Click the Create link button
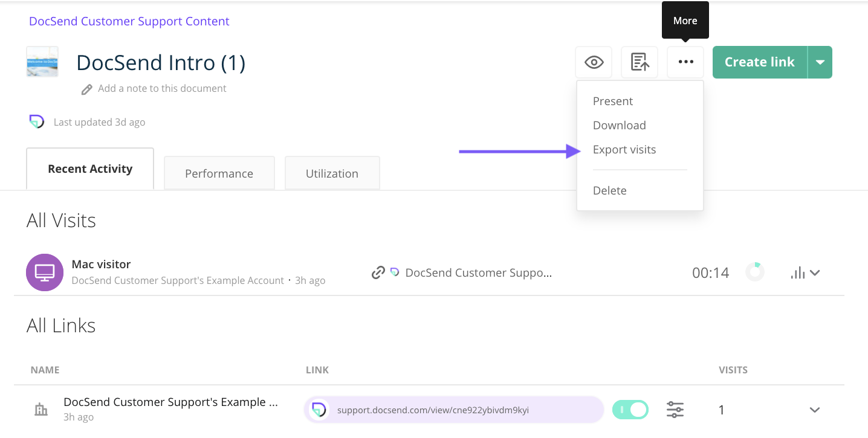The width and height of the screenshot is (868, 438). pyautogui.click(x=760, y=62)
